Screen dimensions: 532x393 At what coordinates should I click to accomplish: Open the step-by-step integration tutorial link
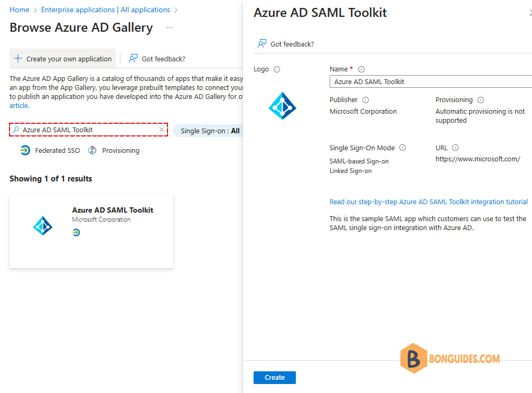click(428, 202)
